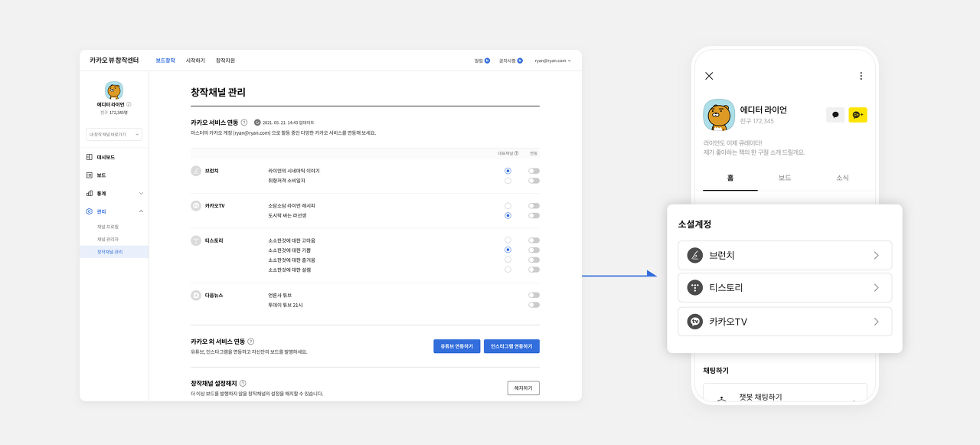
Task: Close the mobile profile with X icon
Action: [x=709, y=76]
